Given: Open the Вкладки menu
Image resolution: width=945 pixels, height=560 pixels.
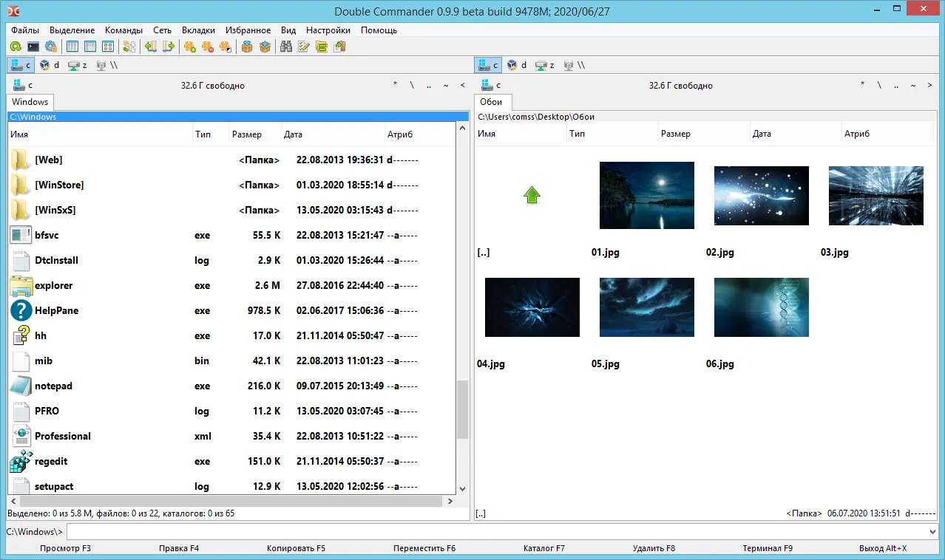Looking at the screenshot, I should pyautogui.click(x=198, y=30).
